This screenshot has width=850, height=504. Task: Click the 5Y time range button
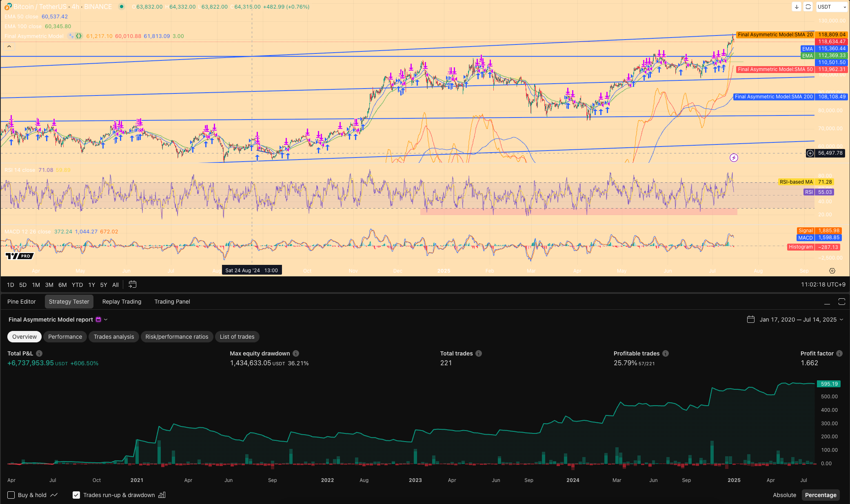point(104,285)
